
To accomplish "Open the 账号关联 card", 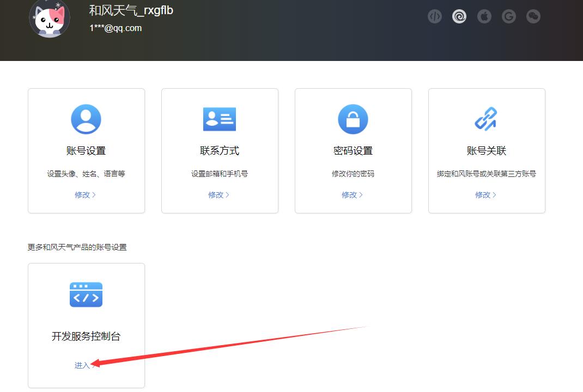I will [x=487, y=150].
